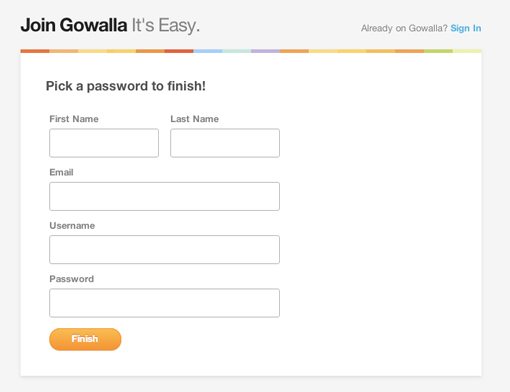
Task: Select the Username text box
Action: pyautogui.click(x=164, y=250)
